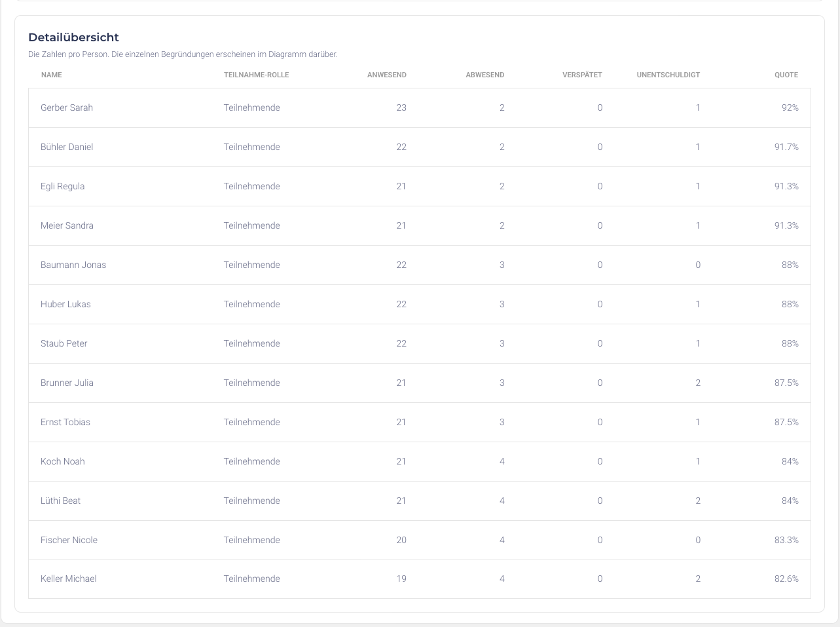Viewport: 840px width, 627px height.
Task: Click the UNENTSCHULDIGT column header
Action: tap(668, 75)
